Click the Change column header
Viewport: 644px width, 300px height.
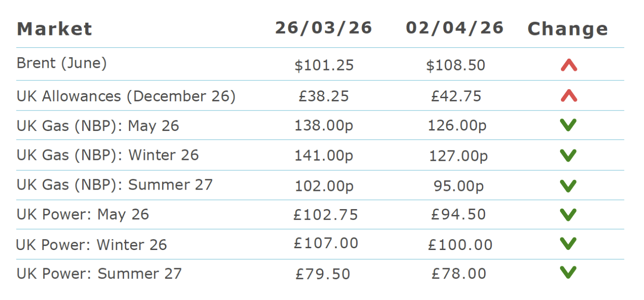568,29
